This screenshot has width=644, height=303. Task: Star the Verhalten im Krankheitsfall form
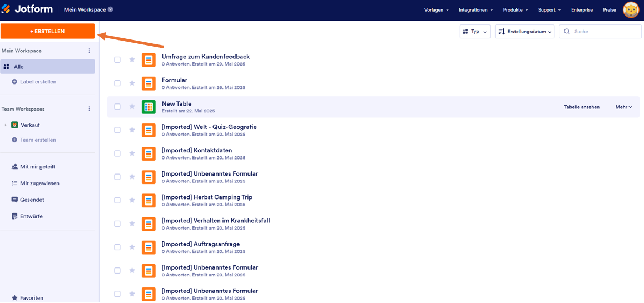point(132,223)
